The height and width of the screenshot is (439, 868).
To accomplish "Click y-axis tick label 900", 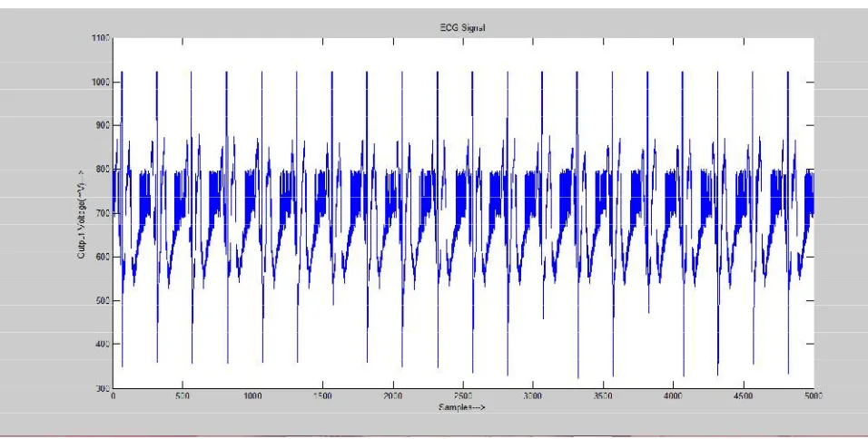I will coord(103,125).
